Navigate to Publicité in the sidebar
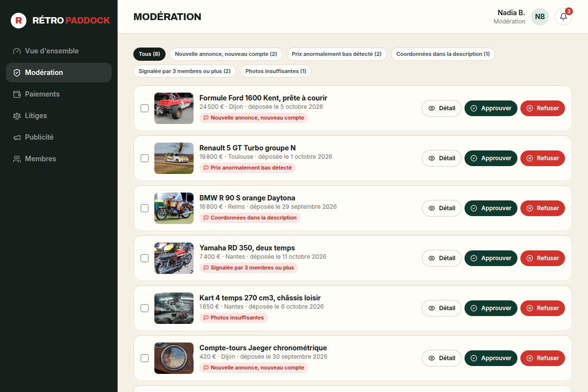The height and width of the screenshot is (392, 588). [59, 137]
